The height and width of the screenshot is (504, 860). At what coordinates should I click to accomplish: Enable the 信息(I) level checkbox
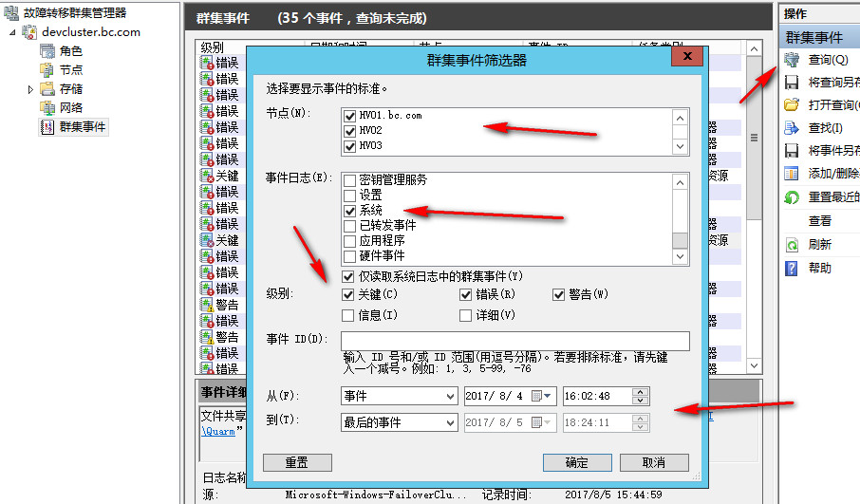pos(347,315)
